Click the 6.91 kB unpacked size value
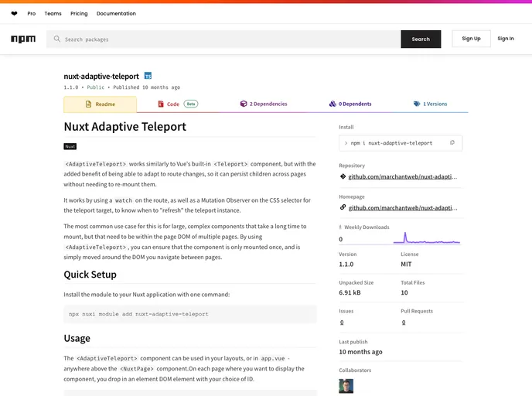The height and width of the screenshot is (396, 532). pos(350,293)
